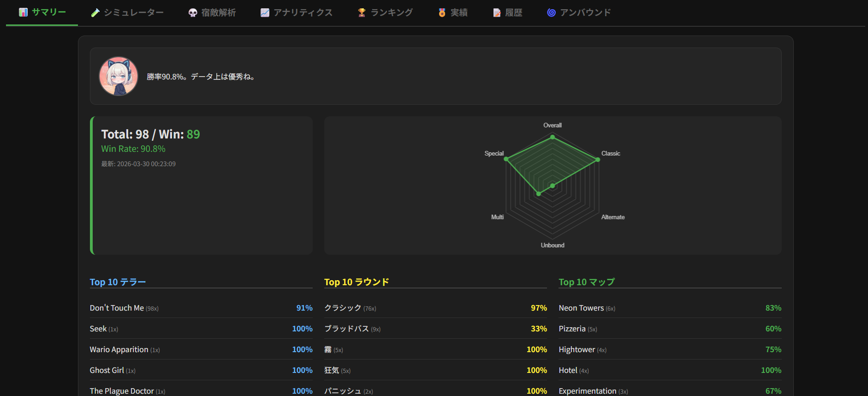Click the ランキング trophy icon
This screenshot has height=396, width=868.
pyautogui.click(x=362, y=13)
